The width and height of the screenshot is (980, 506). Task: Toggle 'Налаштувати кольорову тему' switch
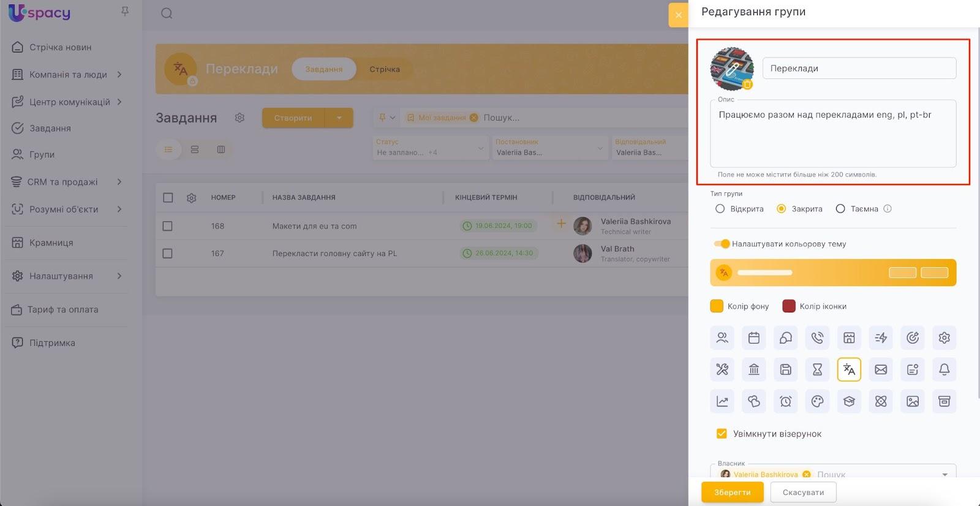tap(722, 244)
